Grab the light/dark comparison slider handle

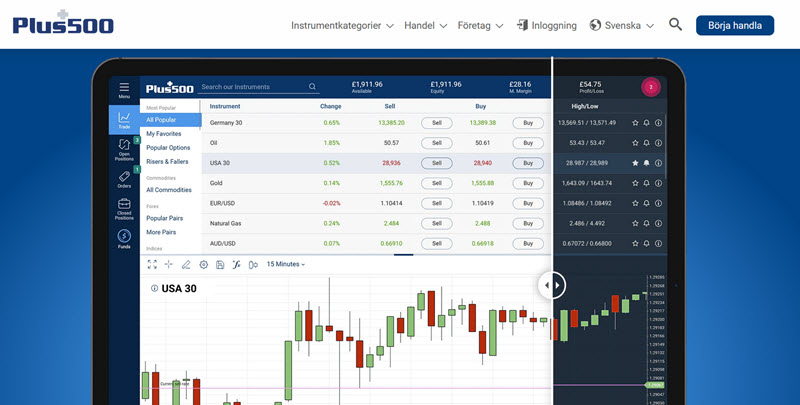(x=552, y=285)
